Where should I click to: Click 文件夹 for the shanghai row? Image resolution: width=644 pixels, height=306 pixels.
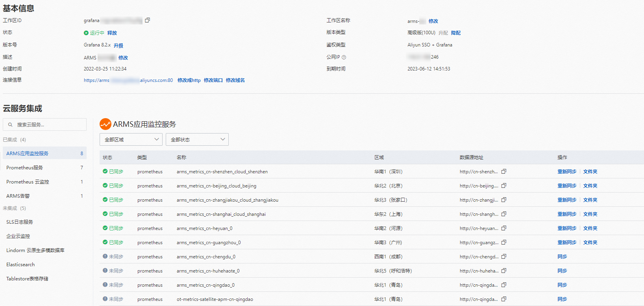(590, 214)
